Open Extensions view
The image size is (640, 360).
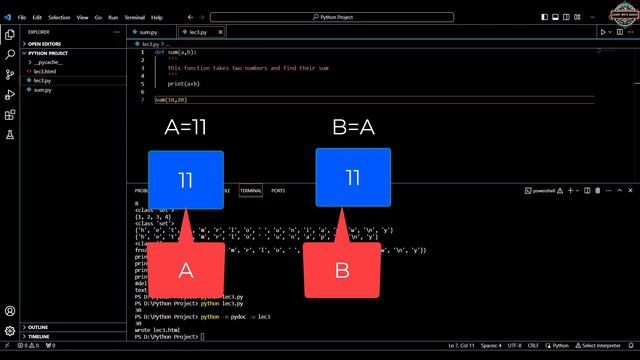(10, 115)
